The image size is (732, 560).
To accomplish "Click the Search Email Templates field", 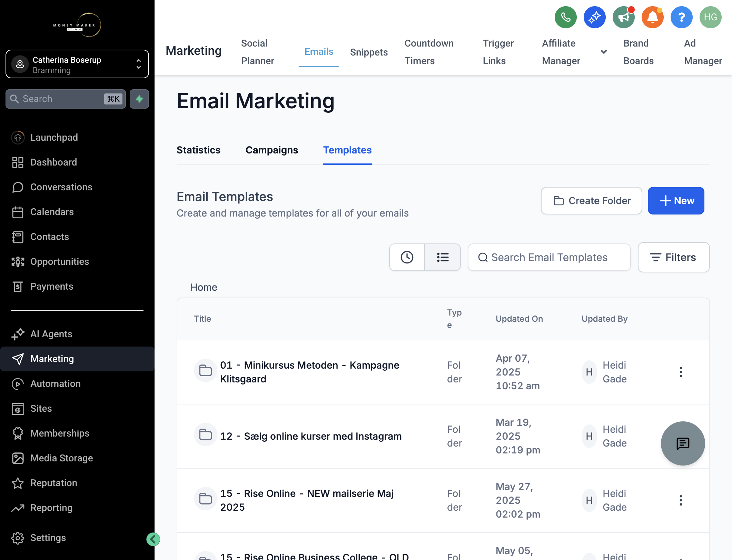I will coord(549,257).
